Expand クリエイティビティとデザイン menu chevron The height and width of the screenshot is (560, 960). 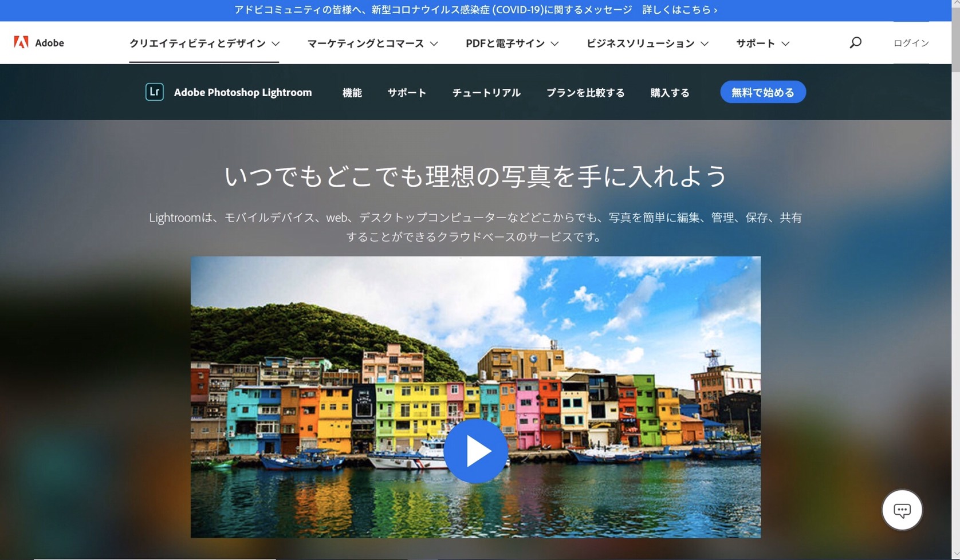coord(276,44)
